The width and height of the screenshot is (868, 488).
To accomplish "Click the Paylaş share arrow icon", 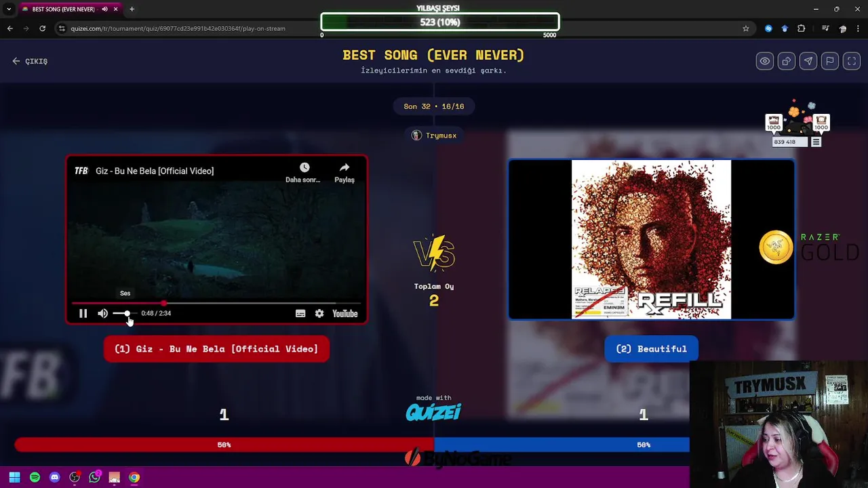I will [x=344, y=167].
